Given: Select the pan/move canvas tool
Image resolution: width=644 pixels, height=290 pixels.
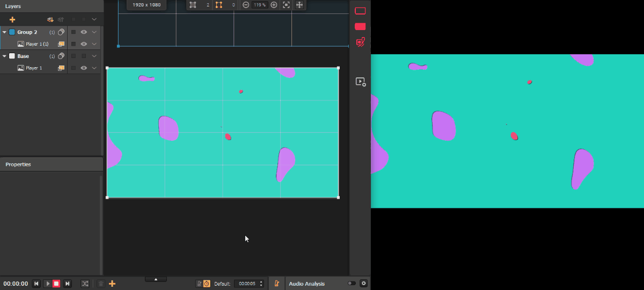Looking at the screenshot, I should point(299,5).
